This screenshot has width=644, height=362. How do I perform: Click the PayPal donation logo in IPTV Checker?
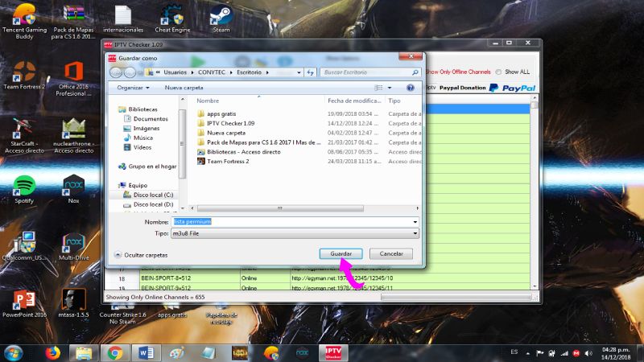click(513, 88)
